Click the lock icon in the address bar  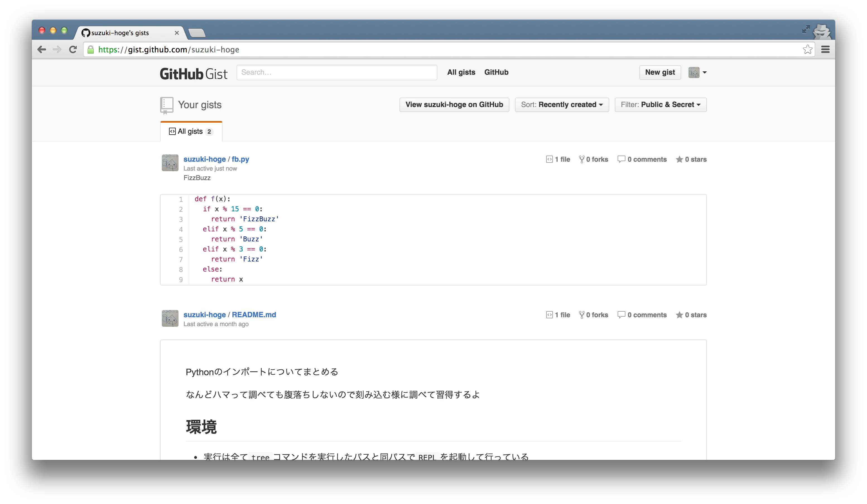pos(90,50)
